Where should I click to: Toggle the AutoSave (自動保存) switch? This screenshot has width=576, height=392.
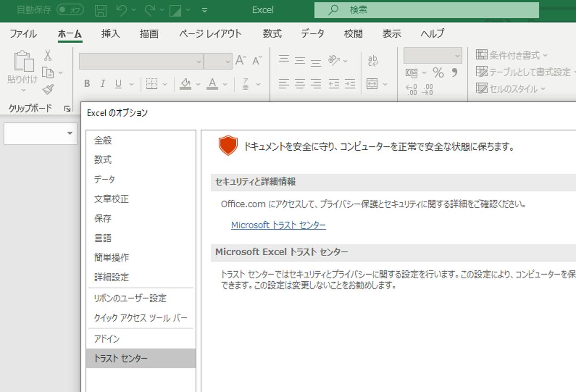point(70,10)
